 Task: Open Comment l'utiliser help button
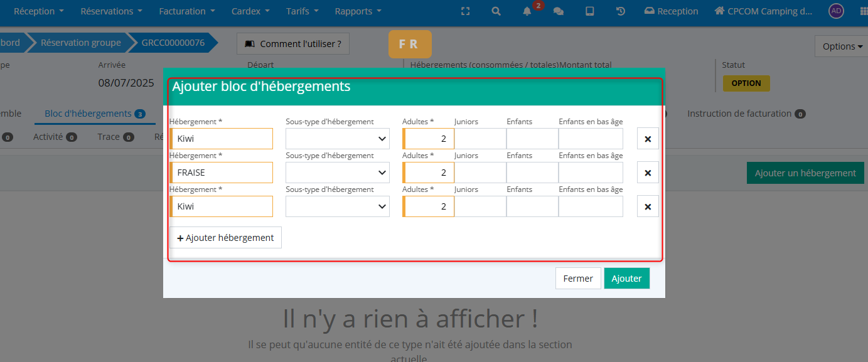click(293, 44)
